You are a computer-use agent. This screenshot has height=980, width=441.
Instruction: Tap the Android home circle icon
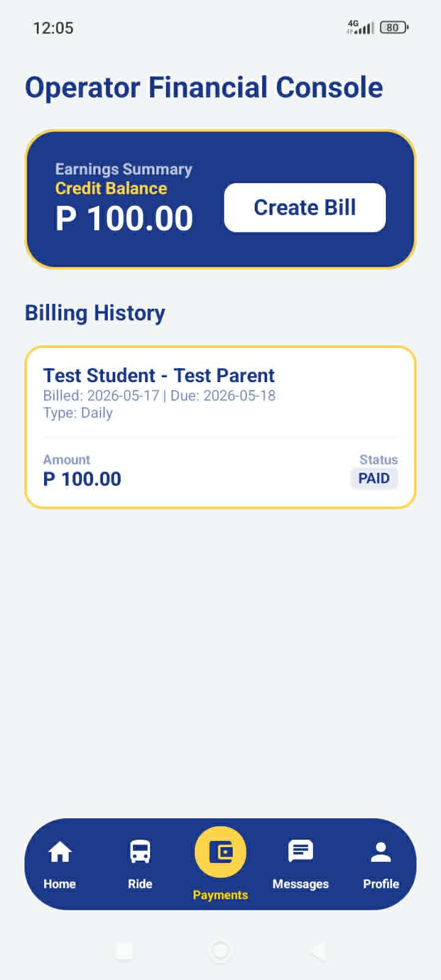click(x=221, y=951)
